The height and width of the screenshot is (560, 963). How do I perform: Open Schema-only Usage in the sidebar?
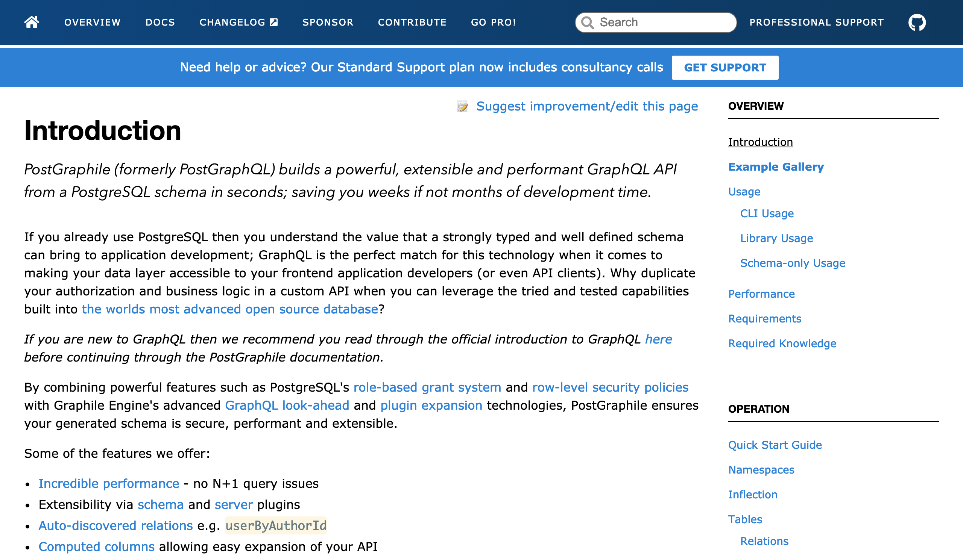coord(793,263)
